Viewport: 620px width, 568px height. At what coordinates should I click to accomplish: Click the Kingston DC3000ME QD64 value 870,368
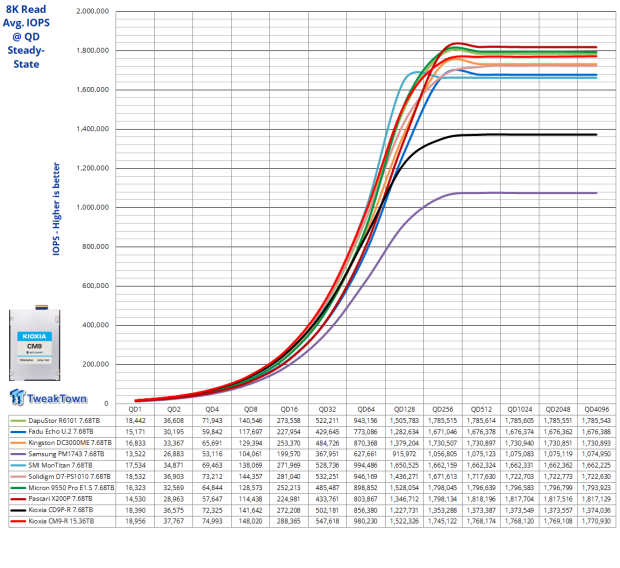tap(366, 443)
